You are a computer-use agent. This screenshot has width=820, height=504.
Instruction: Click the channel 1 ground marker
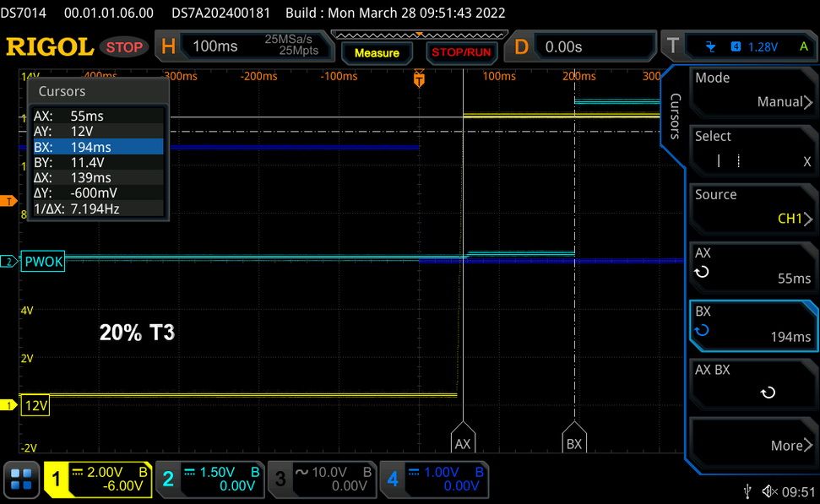[x=8, y=405]
